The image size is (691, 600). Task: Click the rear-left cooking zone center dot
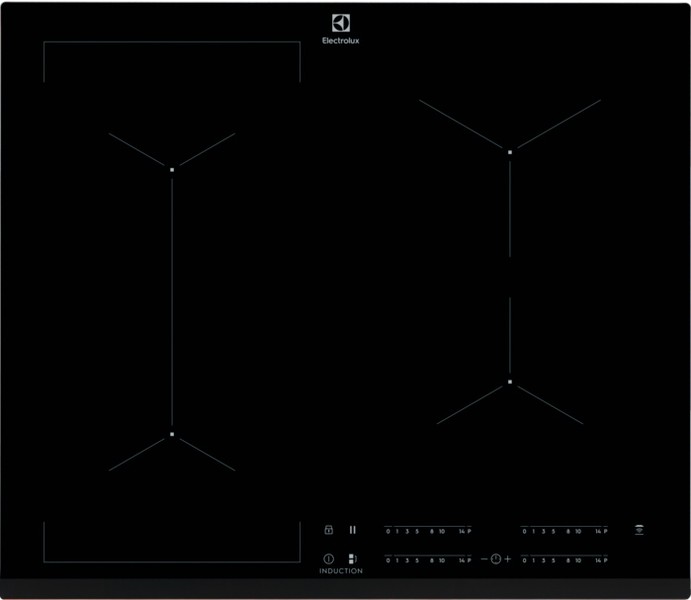172,170
